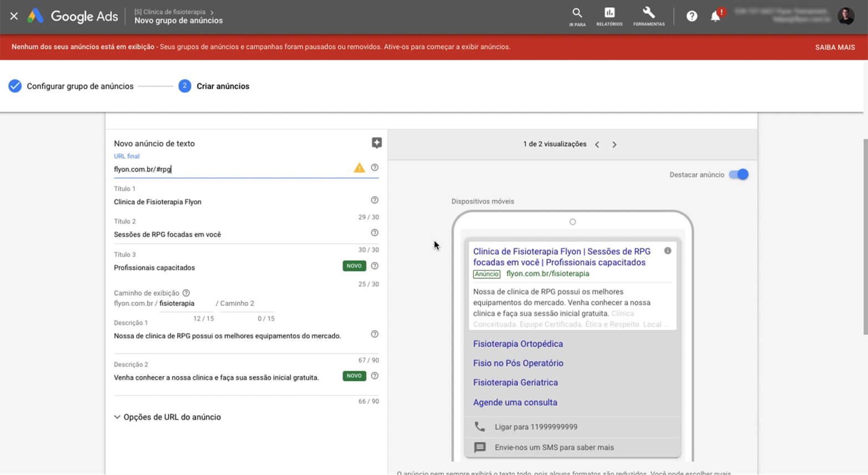Click Ligar para 11999999999 call extension
Viewport: 868px width, 475px height.
click(x=536, y=427)
